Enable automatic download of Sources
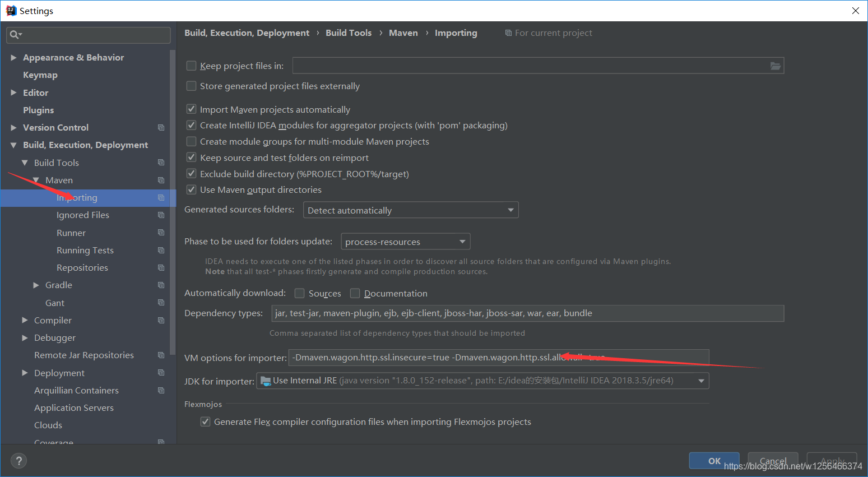 click(300, 293)
